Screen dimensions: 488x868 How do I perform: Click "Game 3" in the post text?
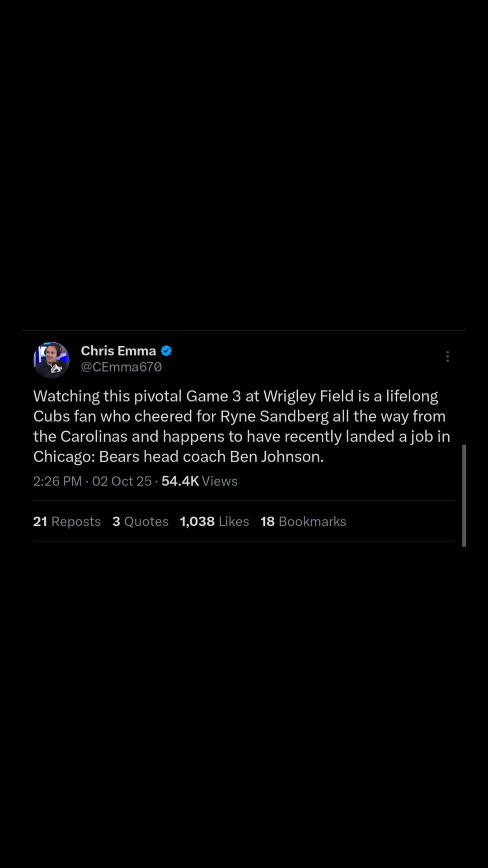[213, 396]
